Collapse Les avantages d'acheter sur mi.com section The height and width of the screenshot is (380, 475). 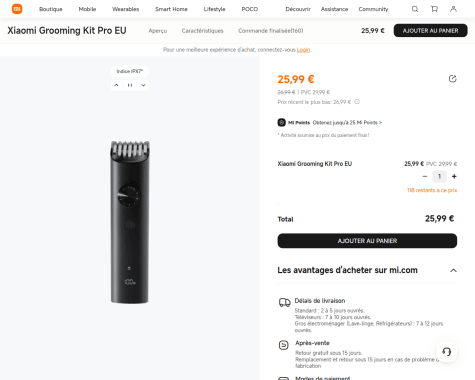pyautogui.click(x=453, y=270)
